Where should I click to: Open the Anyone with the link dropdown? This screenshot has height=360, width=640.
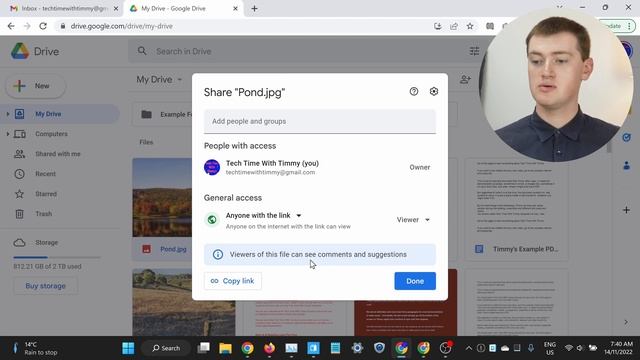299,216
